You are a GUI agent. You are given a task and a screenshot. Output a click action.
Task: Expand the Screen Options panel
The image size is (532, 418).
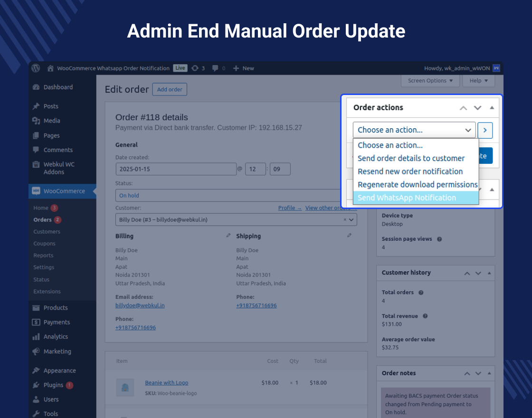[x=430, y=81]
